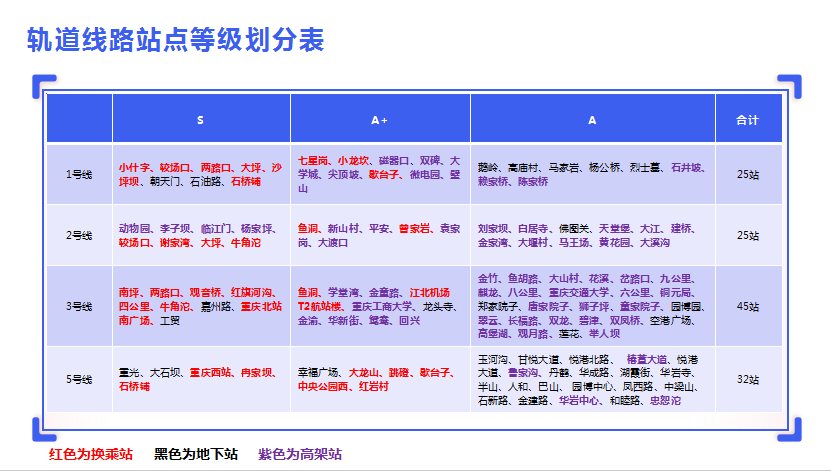Click the station name 朝天门
This screenshot has width=831, height=471.
165,182
